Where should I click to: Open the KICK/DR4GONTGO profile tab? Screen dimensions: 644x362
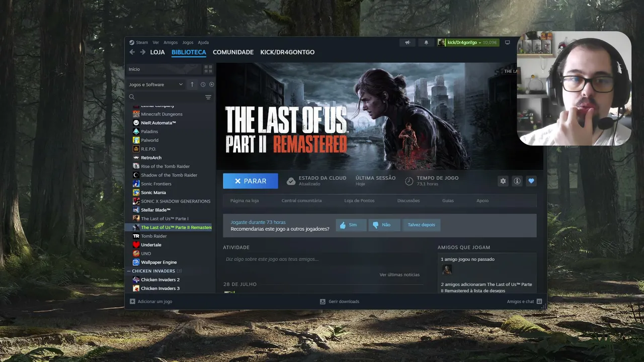[x=287, y=52]
